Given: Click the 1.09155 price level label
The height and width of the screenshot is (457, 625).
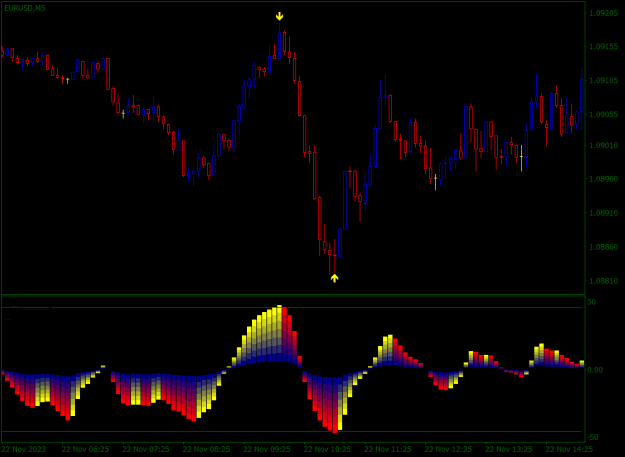Looking at the screenshot, I should [x=601, y=47].
